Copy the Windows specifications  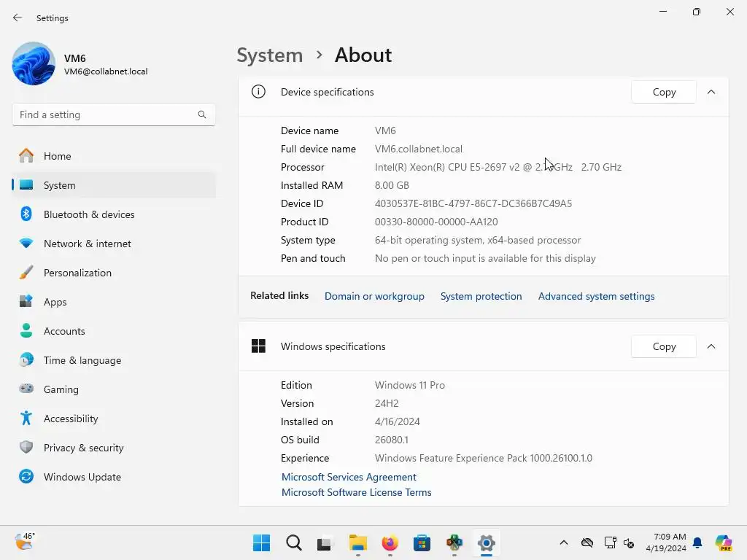[664, 346]
